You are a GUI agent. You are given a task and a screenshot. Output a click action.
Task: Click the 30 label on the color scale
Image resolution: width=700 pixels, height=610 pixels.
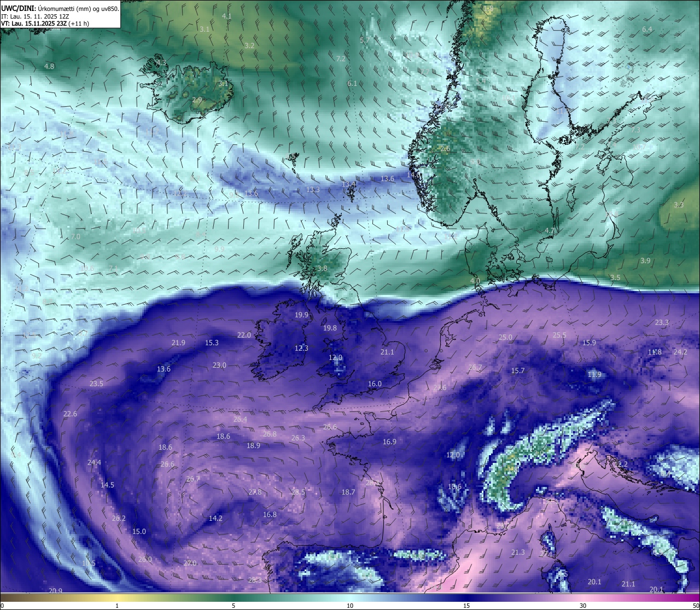583,606
